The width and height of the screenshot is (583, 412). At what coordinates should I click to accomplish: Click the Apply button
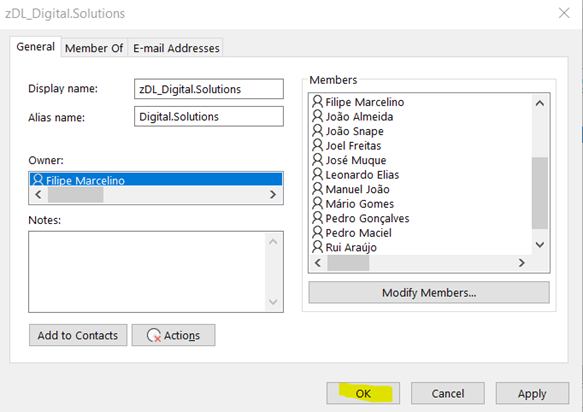pyautogui.click(x=532, y=393)
